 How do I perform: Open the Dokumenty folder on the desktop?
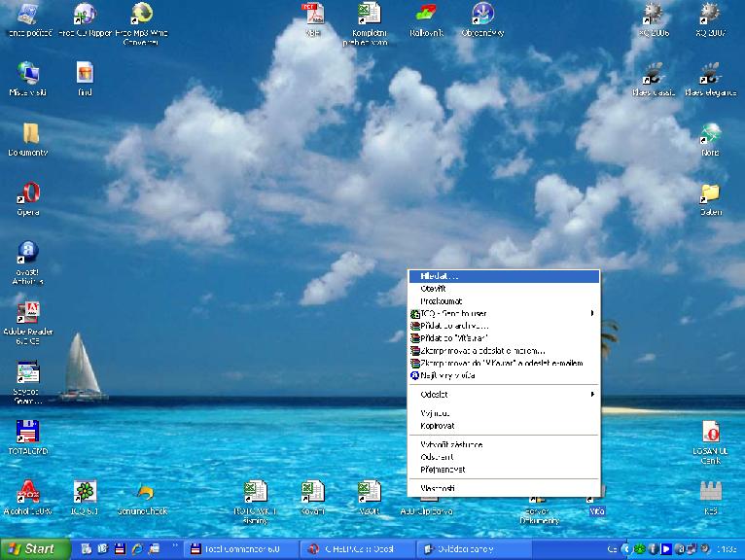[x=28, y=134]
